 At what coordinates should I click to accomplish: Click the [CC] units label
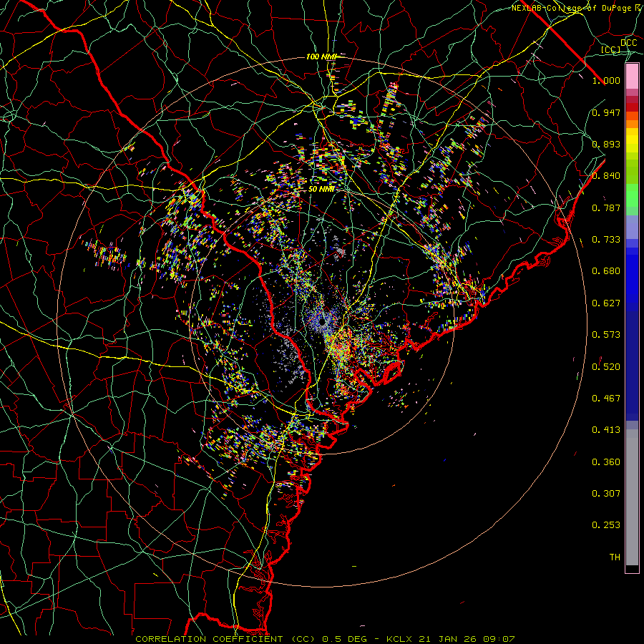tap(611, 49)
